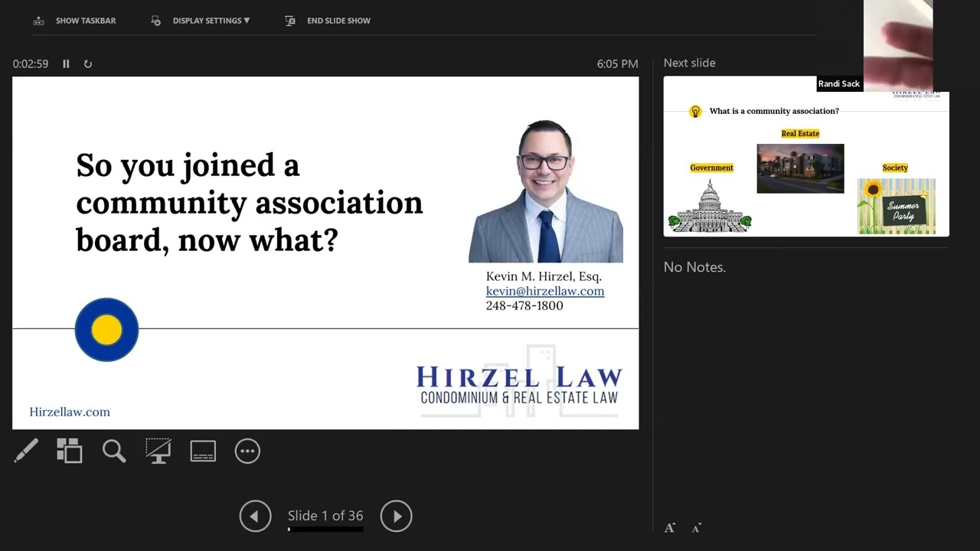Open more slide show options
Screen dimensions: 980x551
tap(247, 451)
